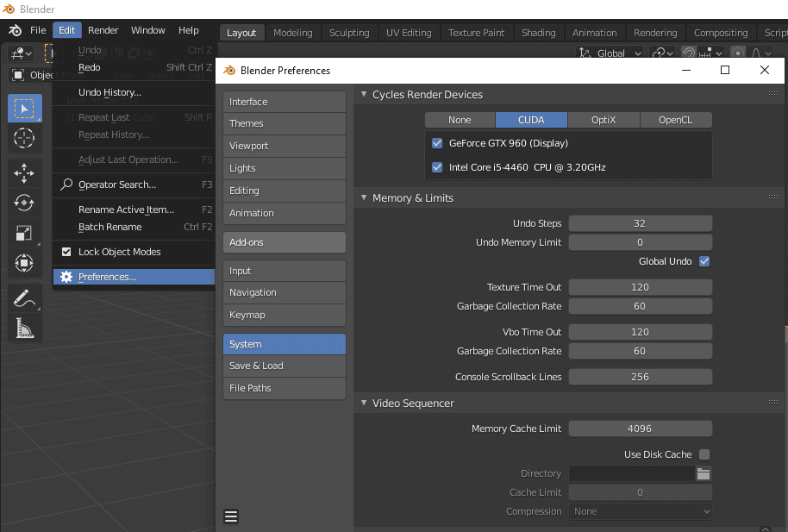Open the Compression dropdown
The image size is (788, 532).
click(640, 510)
